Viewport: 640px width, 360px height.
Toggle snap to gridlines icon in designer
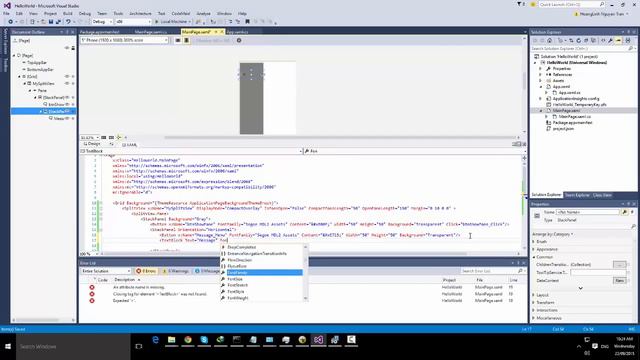click(111, 138)
